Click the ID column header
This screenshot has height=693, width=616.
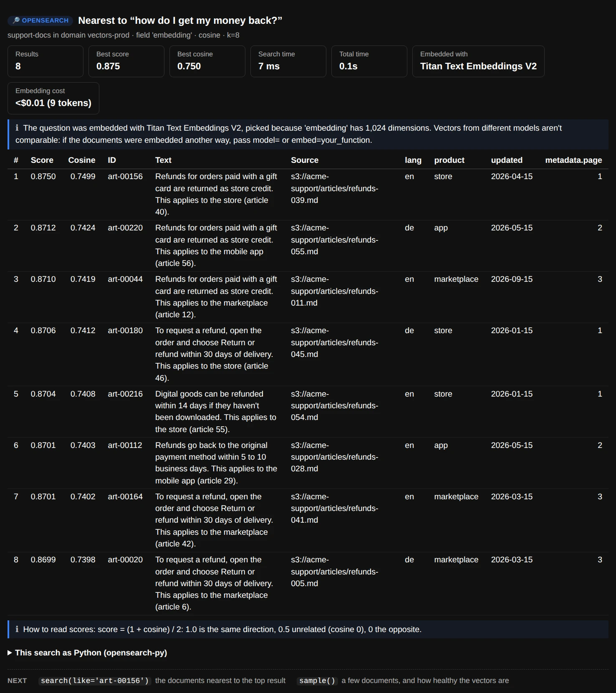[x=112, y=160]
